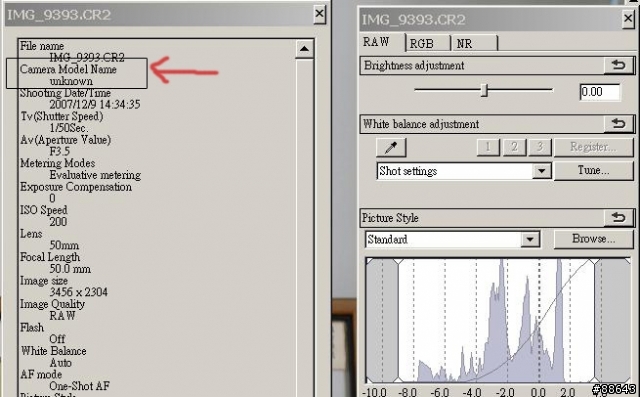Click the Tune... button
Image resolution: width=640 pixels, height=397 pixels.
click(593, 170)
